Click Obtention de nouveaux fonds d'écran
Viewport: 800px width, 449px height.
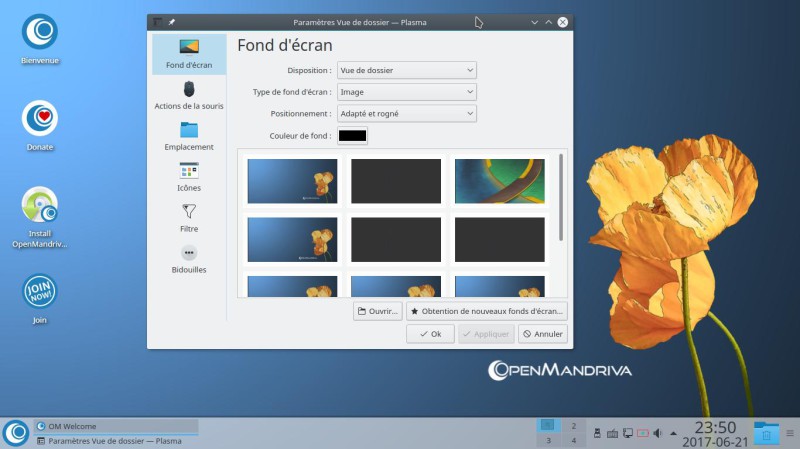[x=487, y=311]
